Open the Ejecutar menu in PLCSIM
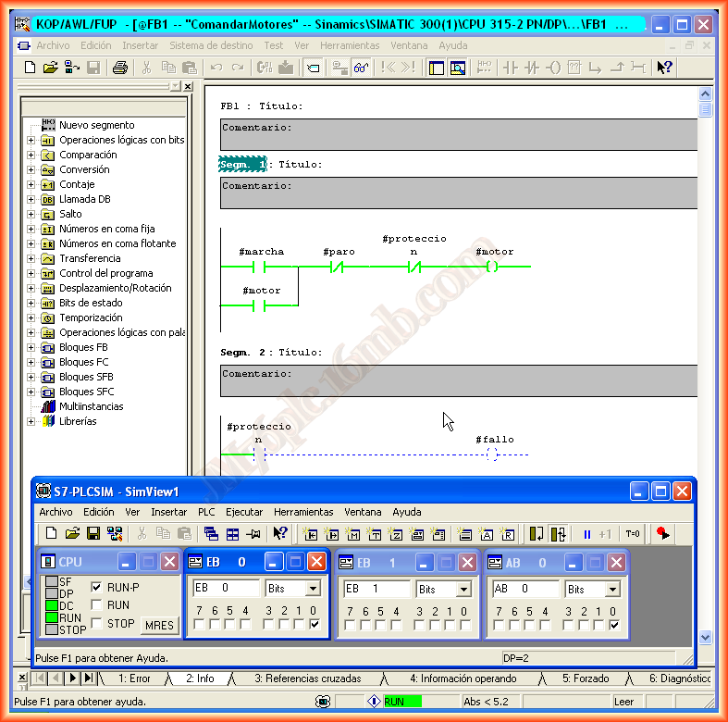This screenshot has width=728, height=722. tap(244, 511)
